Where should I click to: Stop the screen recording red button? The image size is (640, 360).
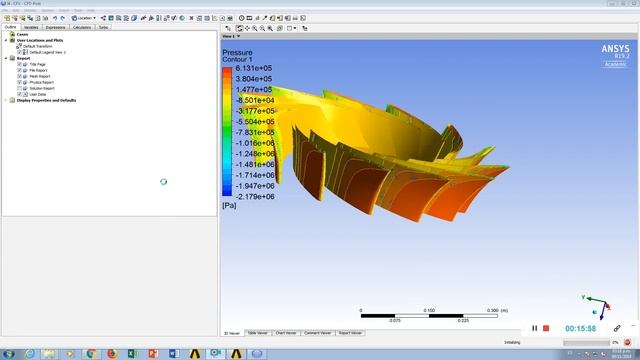tap(546, 328)
